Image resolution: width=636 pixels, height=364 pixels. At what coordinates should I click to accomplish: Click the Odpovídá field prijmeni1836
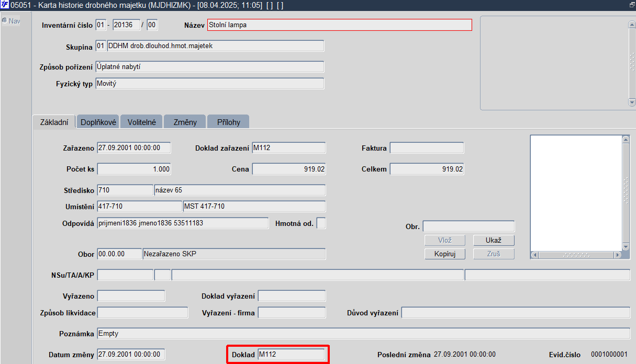pyautogui.click(x=183, y=223)
